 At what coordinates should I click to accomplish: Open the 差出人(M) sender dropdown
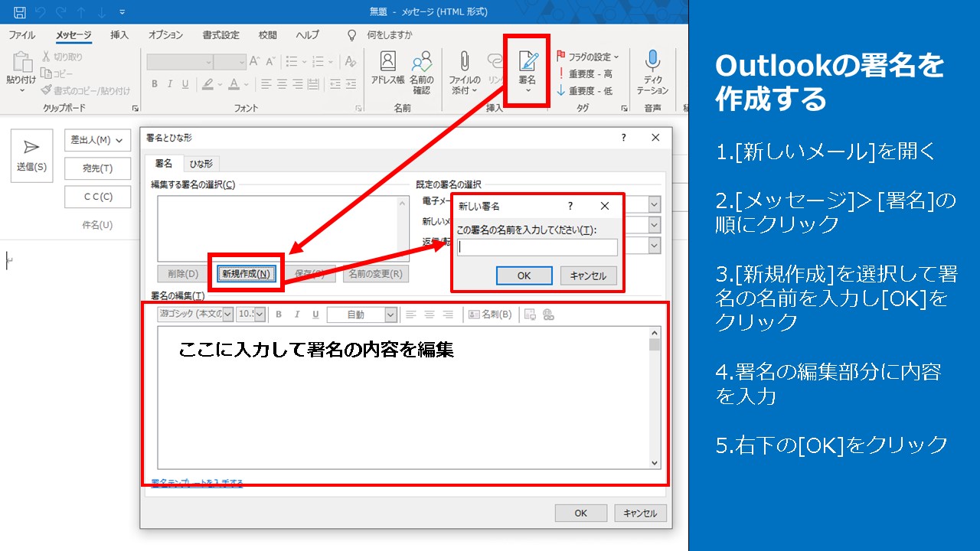pos(97,140)
